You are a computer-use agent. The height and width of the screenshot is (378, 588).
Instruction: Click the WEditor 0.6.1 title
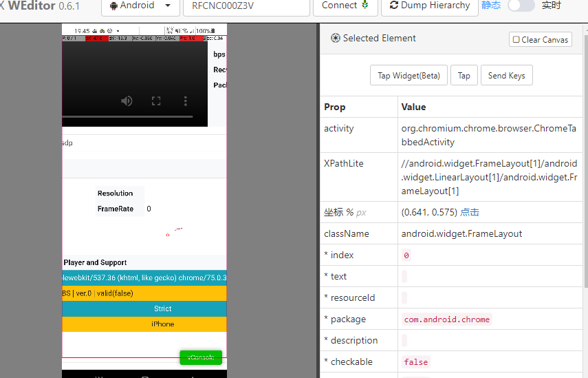[x=43, y=6]
